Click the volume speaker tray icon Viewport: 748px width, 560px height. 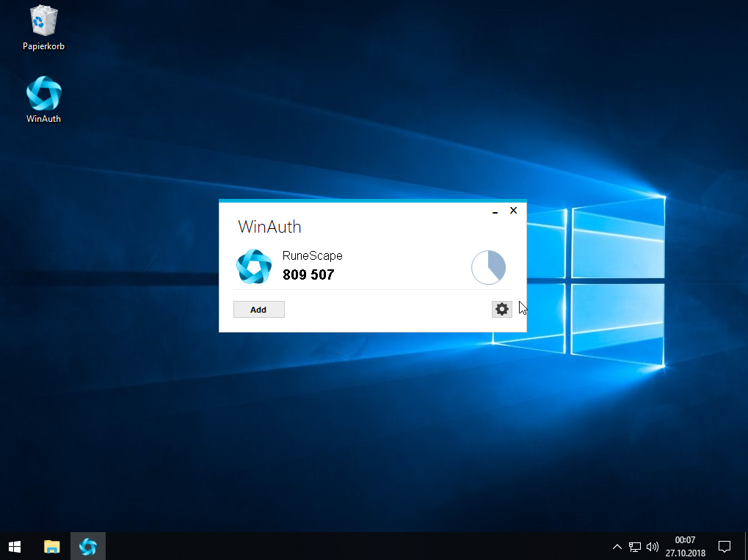point(652,547)
